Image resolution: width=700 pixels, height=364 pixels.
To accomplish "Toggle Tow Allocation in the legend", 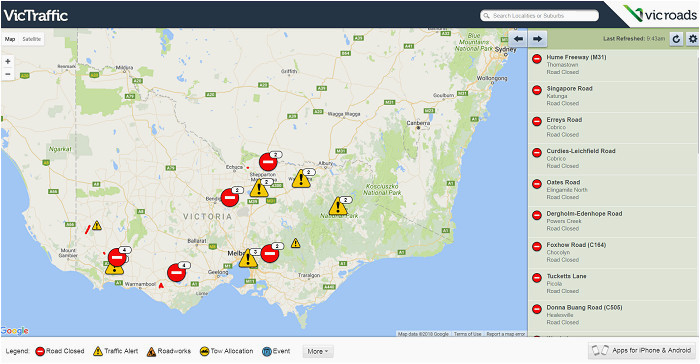I will (x=226, y=351).
